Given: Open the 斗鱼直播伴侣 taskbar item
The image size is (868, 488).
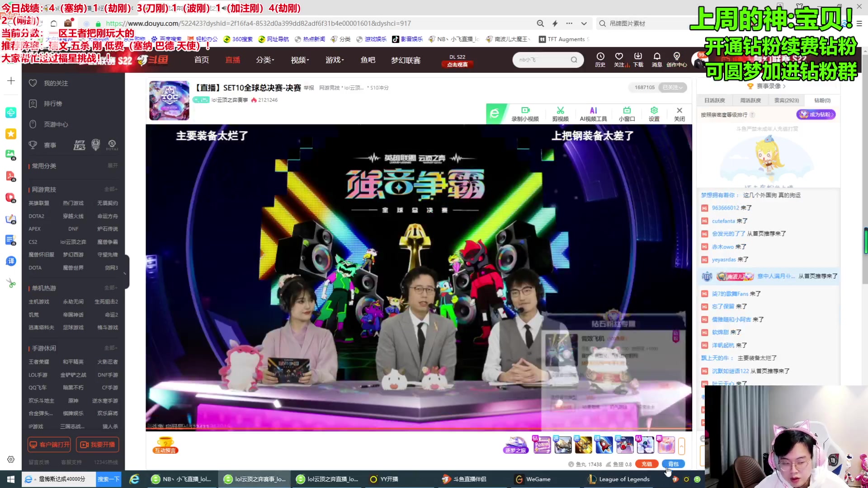Looking at the screenshot, I should pyautogui.click(x=464, y=479).
